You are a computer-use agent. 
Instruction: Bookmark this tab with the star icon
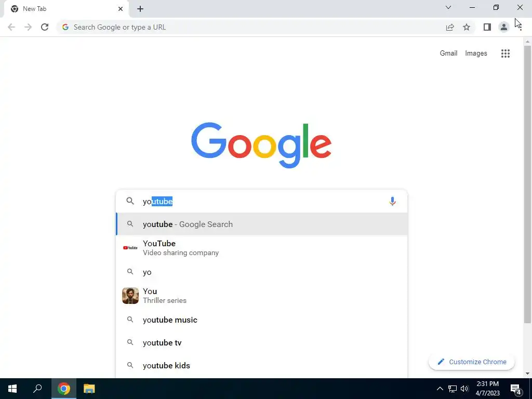click(467, 27)
